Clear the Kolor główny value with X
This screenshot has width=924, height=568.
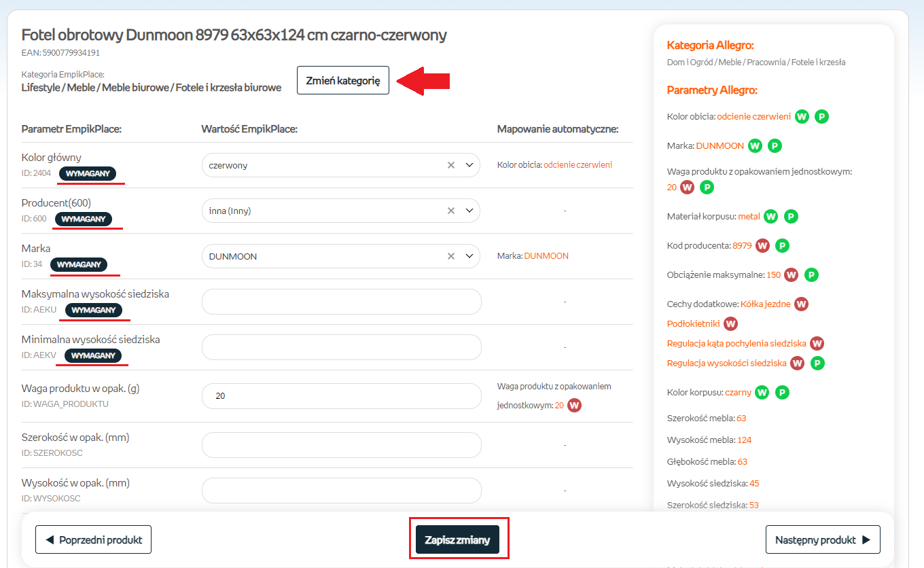pos(450,165)
